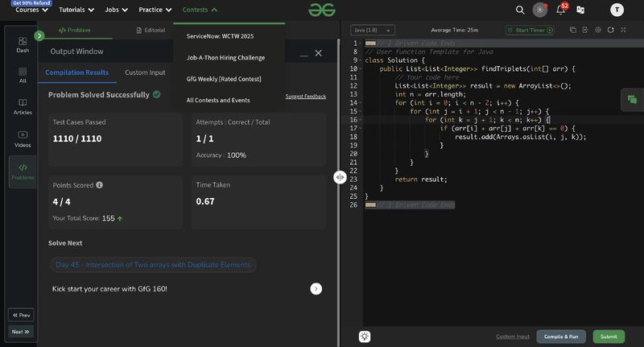The image size is (644, 347).
Task: Collapse the Contests dropdown
Action: click(200, 10)
